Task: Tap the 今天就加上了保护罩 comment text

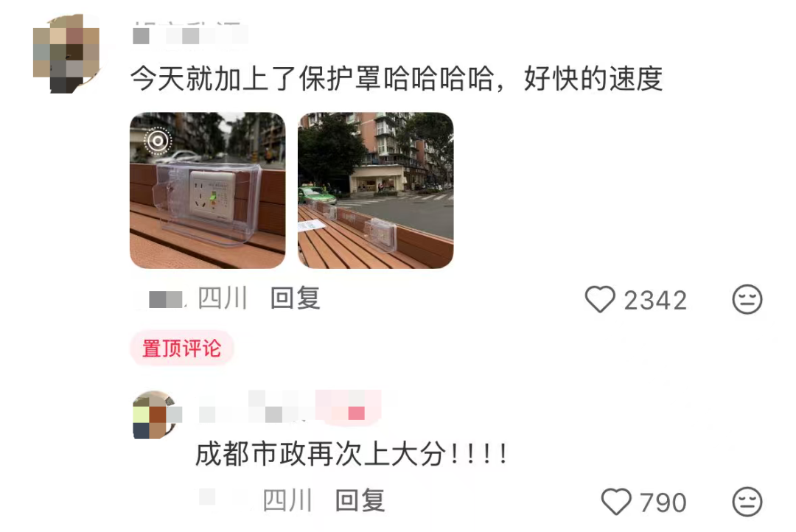Action: tap(397, 79)
